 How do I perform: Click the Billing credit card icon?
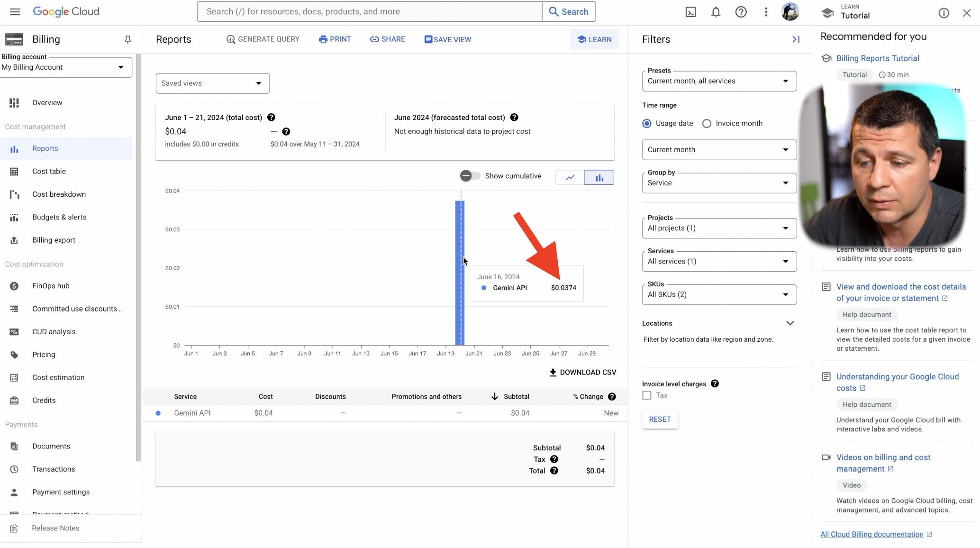click(14, 39)
